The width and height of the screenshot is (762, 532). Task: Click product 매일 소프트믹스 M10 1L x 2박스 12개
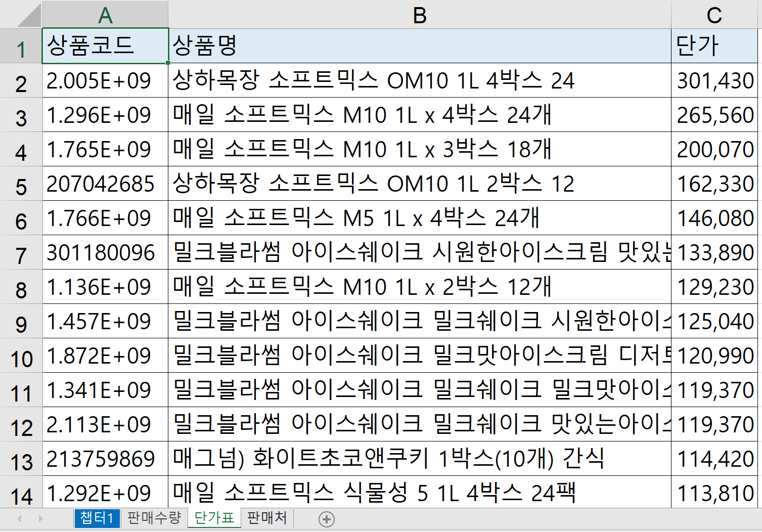[420, 287]
